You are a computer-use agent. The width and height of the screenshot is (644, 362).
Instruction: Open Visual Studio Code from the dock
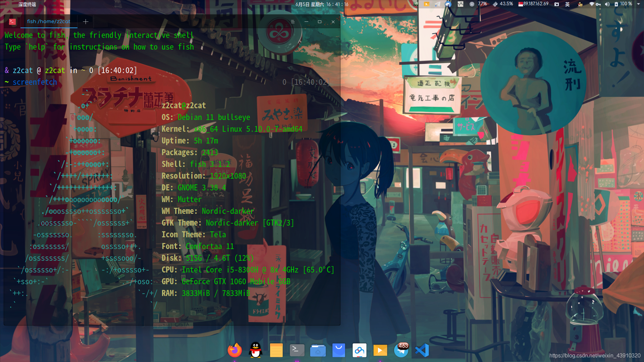click(x=422, y=350)
